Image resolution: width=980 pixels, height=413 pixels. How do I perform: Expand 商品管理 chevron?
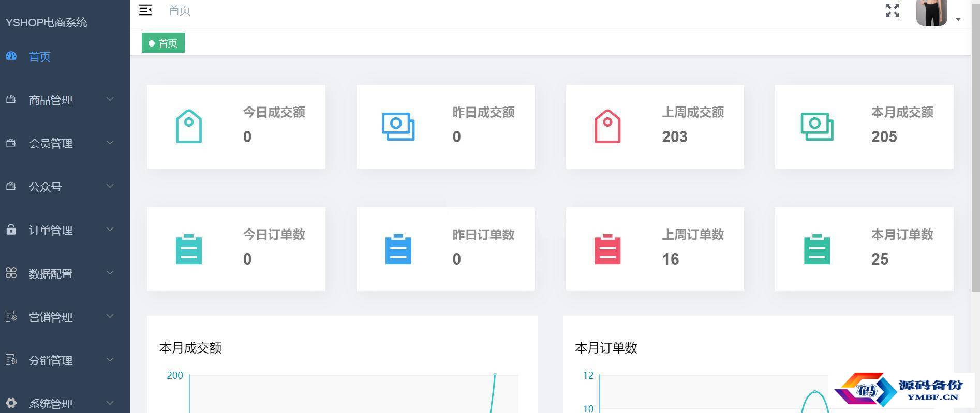coord(110,99)
